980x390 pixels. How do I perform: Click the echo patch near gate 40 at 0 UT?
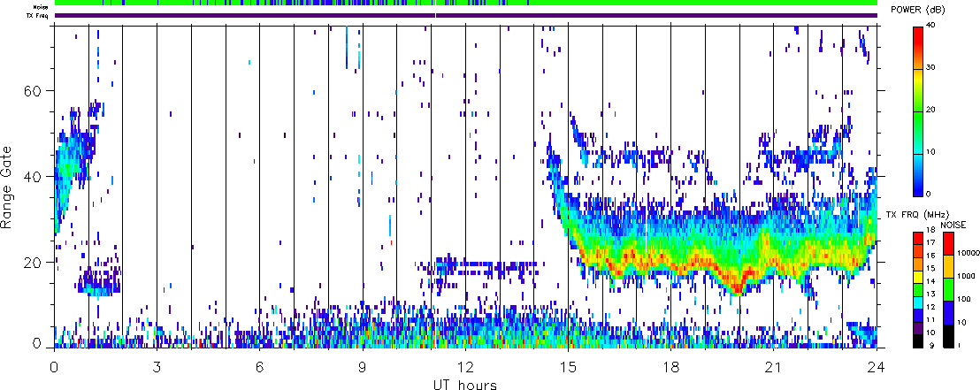[65, 169]
